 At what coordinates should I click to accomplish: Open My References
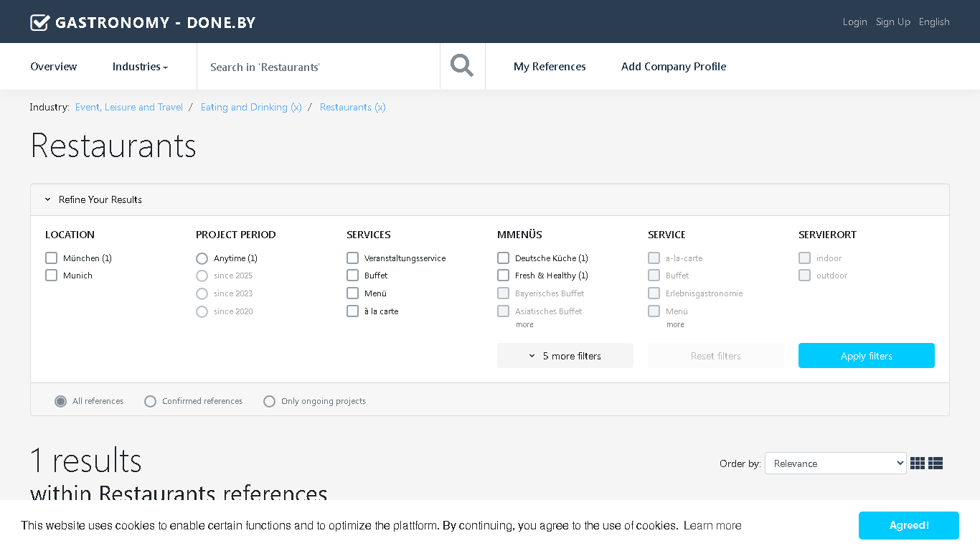tap(550, 67)
